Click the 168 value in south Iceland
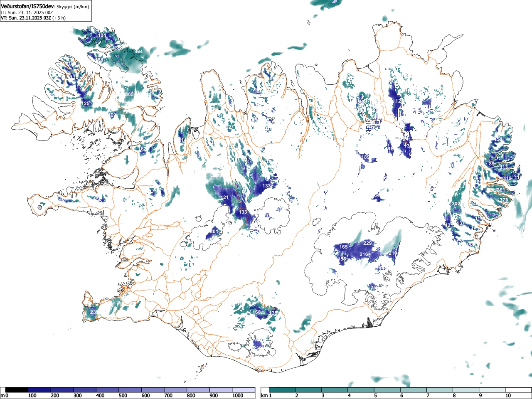 pos(256,312)
